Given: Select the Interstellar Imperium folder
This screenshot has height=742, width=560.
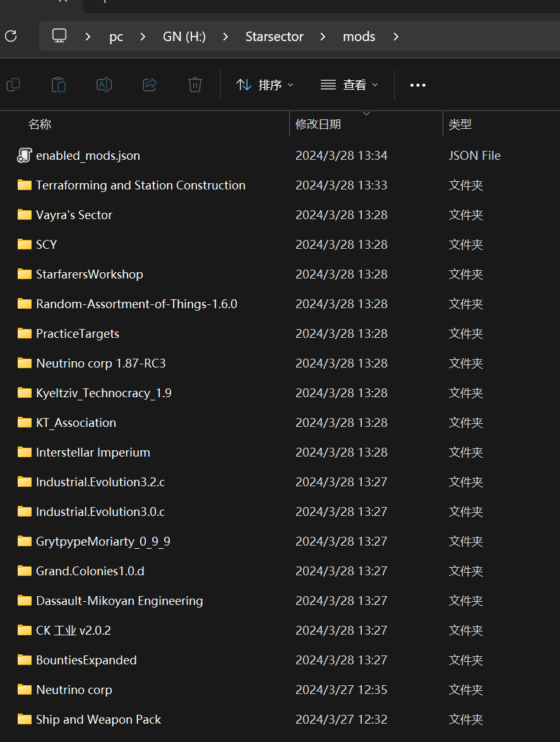Looking at the screenshot, I should click(93, 452).
